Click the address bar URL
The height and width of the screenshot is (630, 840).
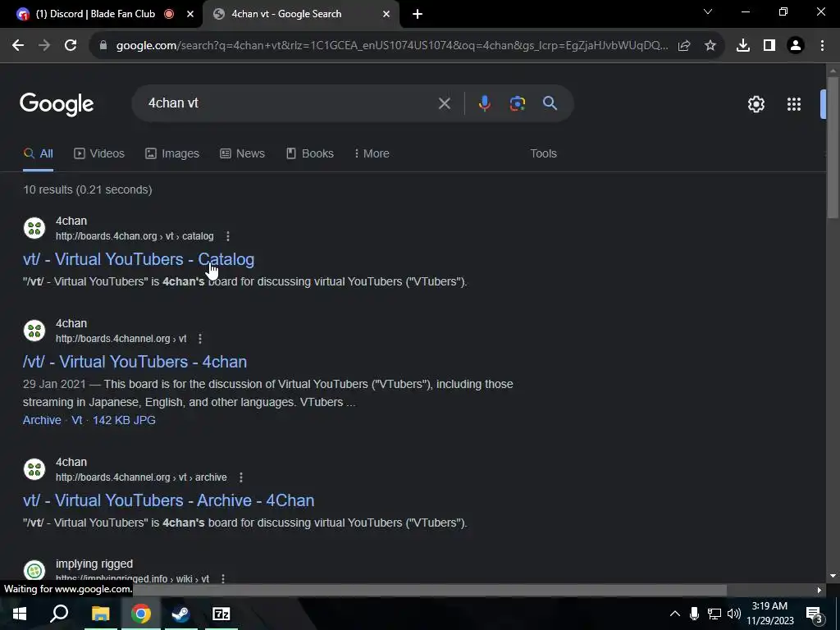(x=391, y=46)
